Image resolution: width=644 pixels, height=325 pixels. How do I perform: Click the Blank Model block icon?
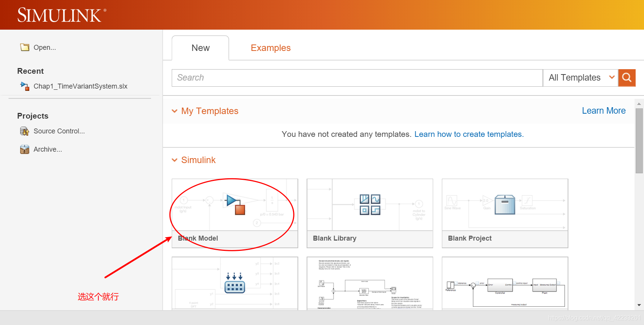[x=236, y=205]
